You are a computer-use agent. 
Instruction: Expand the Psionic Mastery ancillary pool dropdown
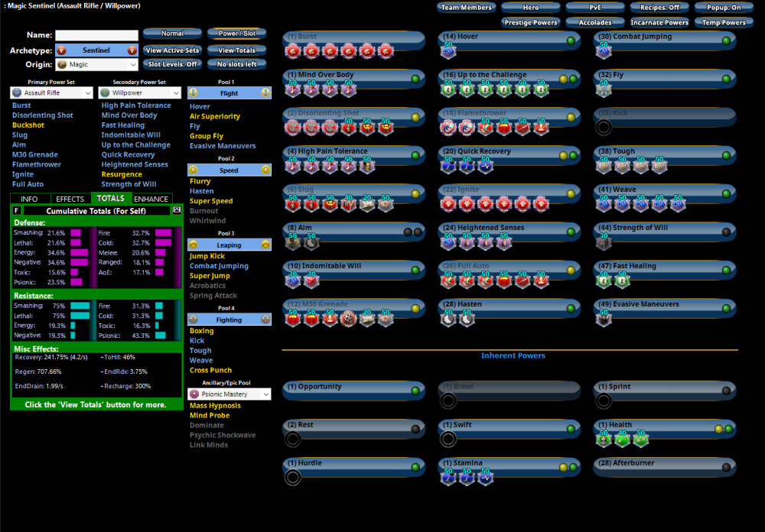(229, 394)
